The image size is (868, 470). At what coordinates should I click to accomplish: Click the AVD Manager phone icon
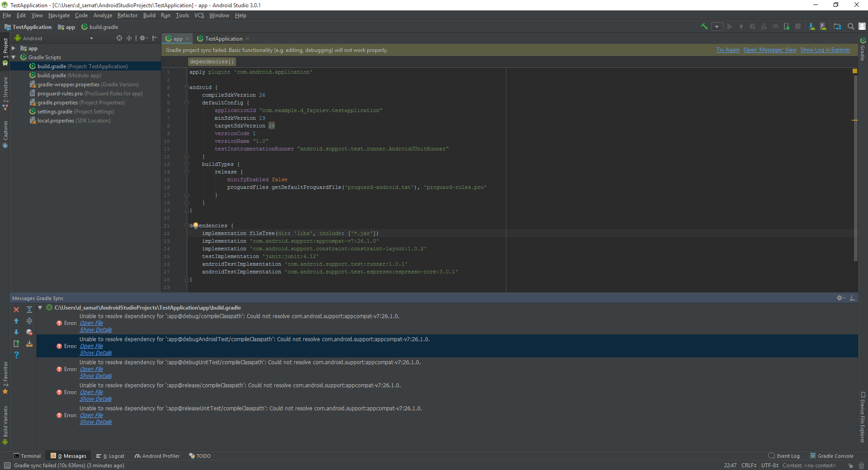coord(823,27)
